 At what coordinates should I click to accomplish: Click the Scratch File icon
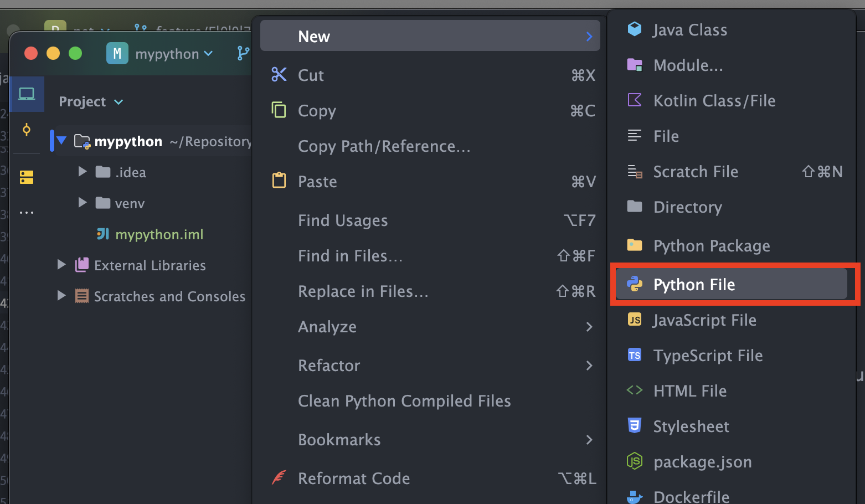pyautogui.click(x=635, y=171)
